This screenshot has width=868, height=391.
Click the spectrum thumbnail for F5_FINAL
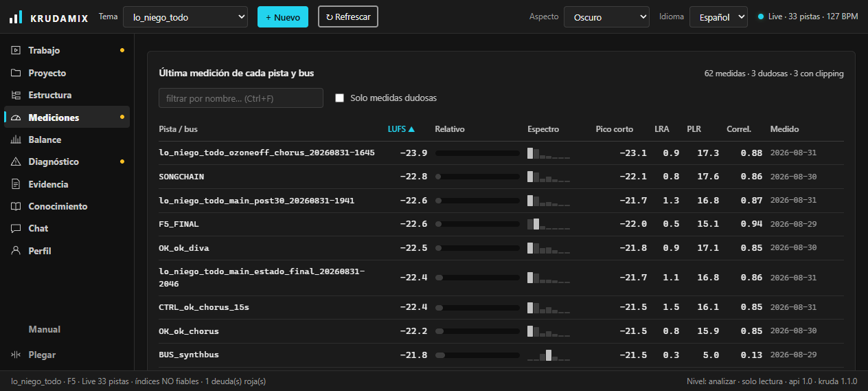pos(548,224)
